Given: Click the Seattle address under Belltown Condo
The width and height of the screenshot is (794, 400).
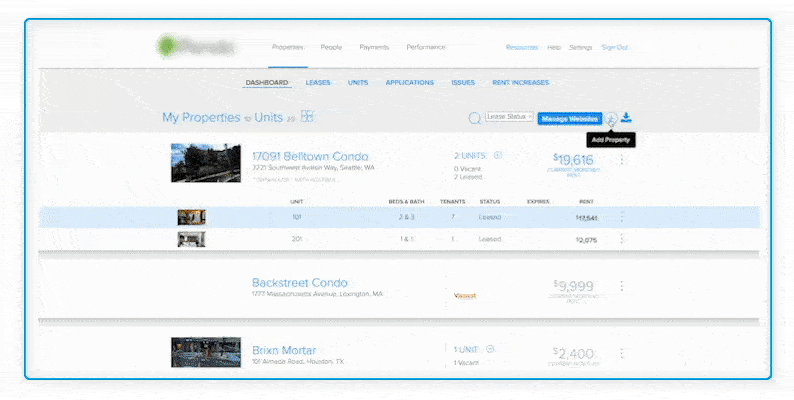Looking at the screenshot, I should coord(313,168).
